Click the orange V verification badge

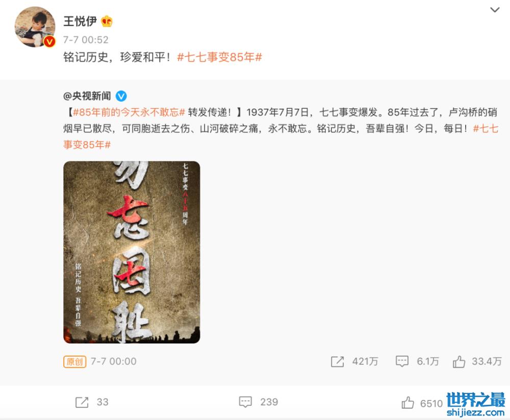coord(49,41)
